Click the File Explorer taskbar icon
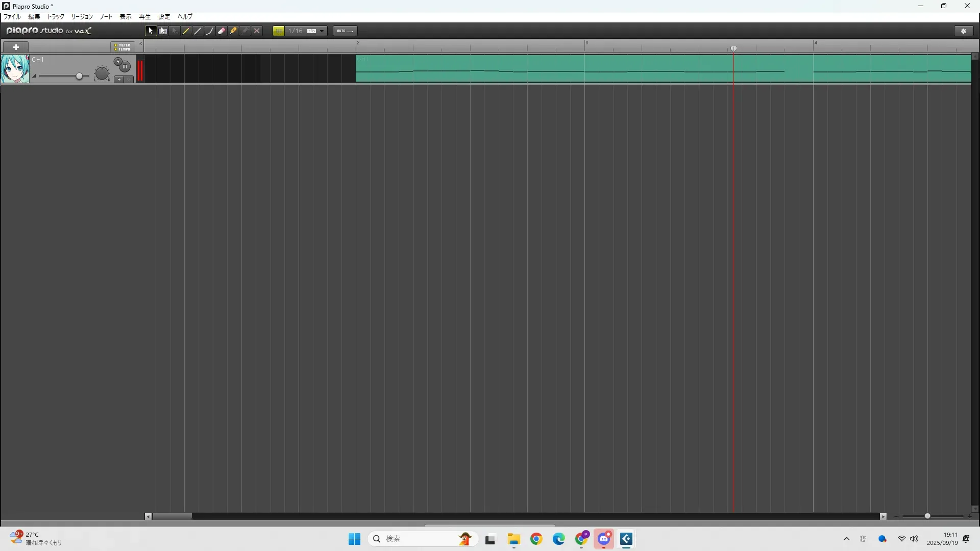This screenshot has width=980, height=551. pyautogui.click(x=513, y=539)
